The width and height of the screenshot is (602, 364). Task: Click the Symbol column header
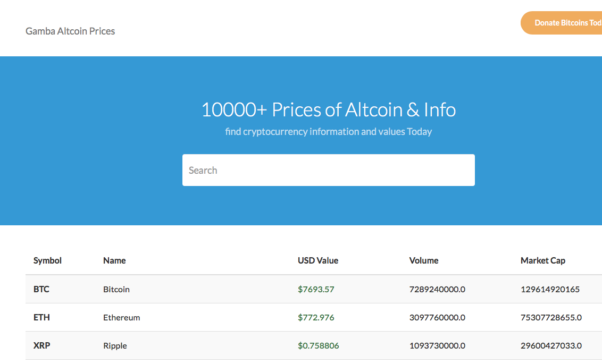tap(47, 260)
